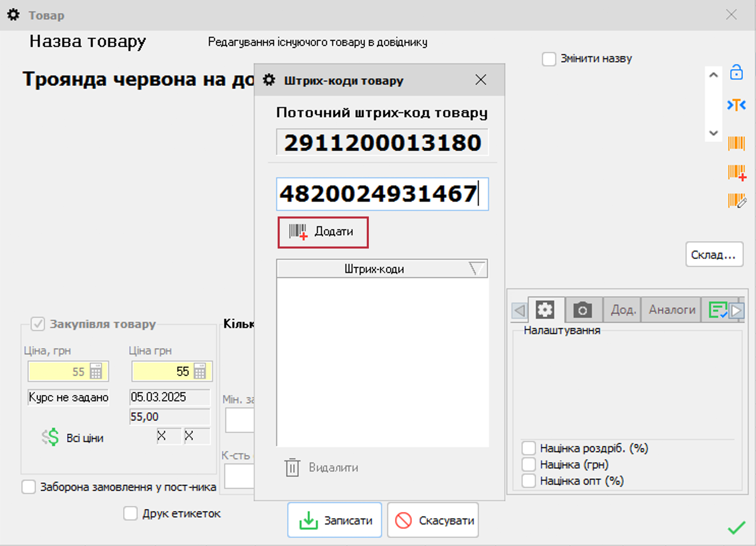Toggle 'Друк етикеток' checkbox

[130, 513]
